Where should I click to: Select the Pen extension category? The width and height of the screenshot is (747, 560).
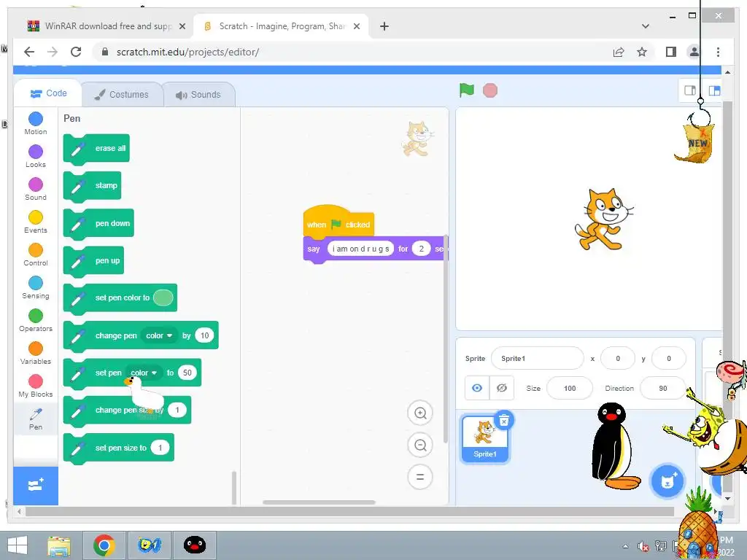[x=36, y=419]
